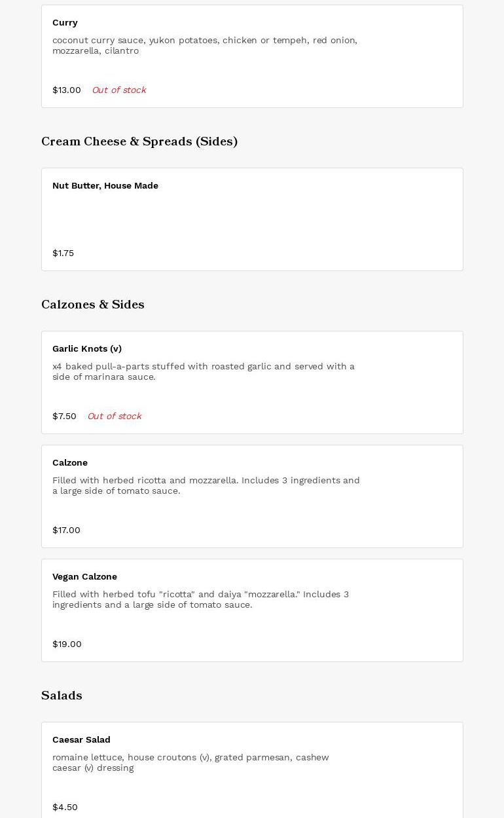
Task: Select the Calzones & Sides section heading
Action: 93,305
